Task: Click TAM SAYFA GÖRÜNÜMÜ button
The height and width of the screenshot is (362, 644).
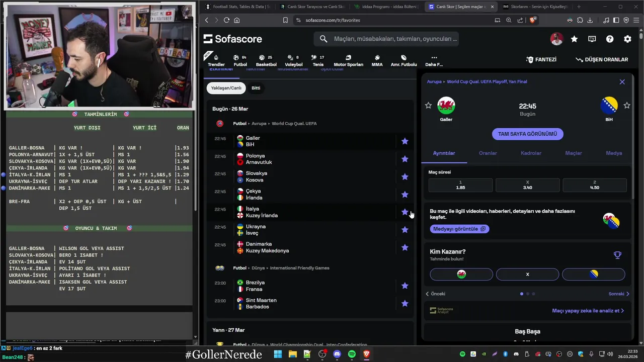Action: (x=527, y=134)
